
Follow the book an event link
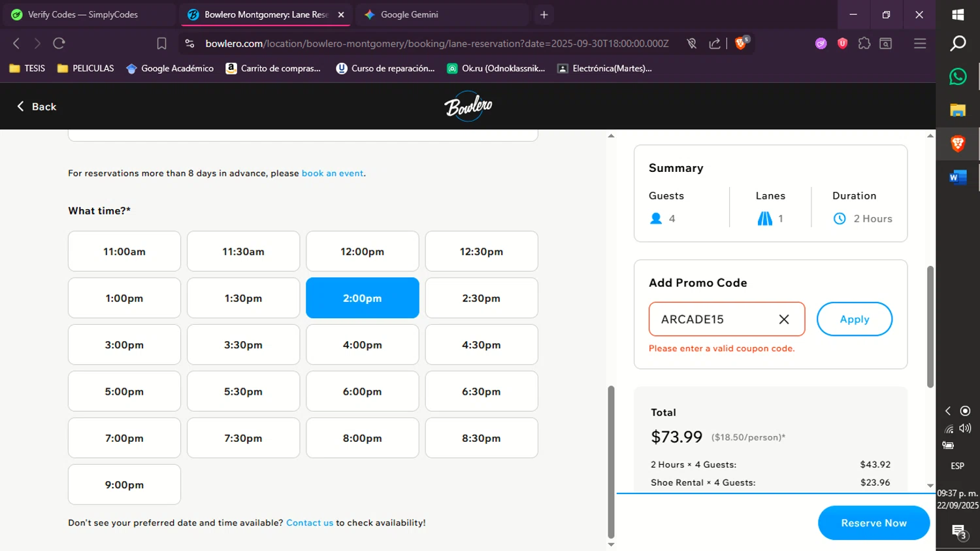[333, 173]
